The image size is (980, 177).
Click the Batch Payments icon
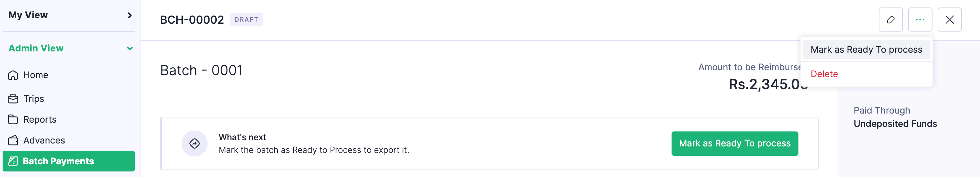point(13,161)
